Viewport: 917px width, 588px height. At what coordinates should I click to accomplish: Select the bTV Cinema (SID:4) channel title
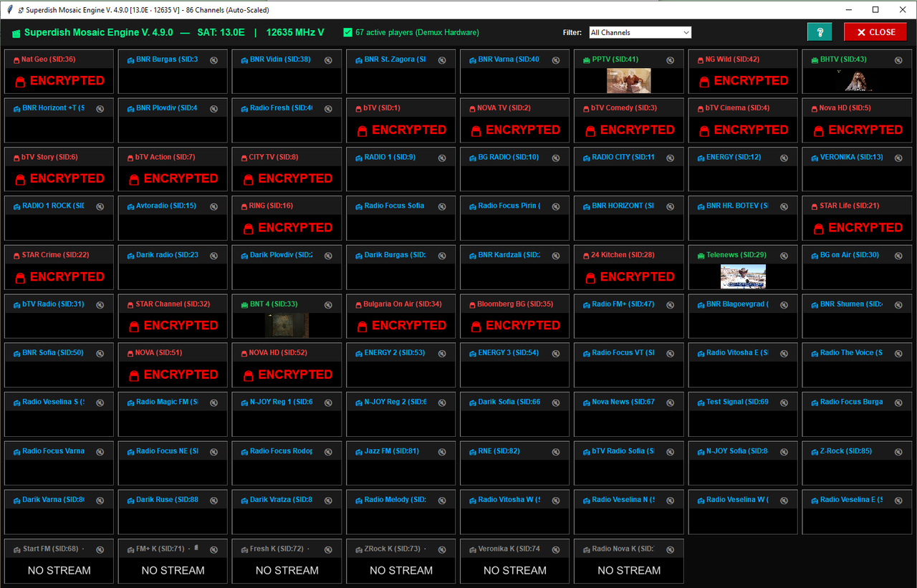point(738,108)
